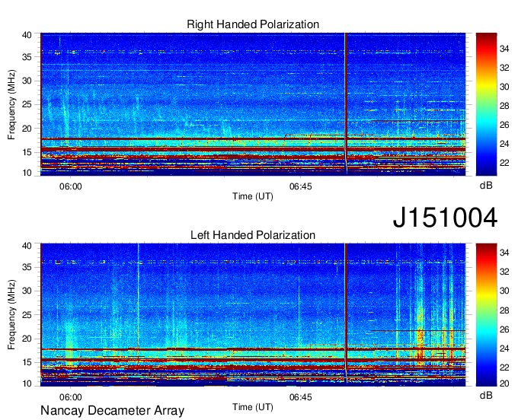The image size is (518, 420).
Task: Click the bottom panel color scale bar
Action: click(486, 315)
